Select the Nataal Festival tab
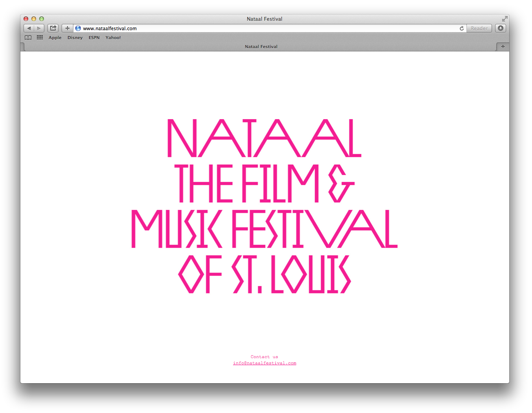Viewport: 532px width, 413px height. pyautogui.click(x=261, y=47)
